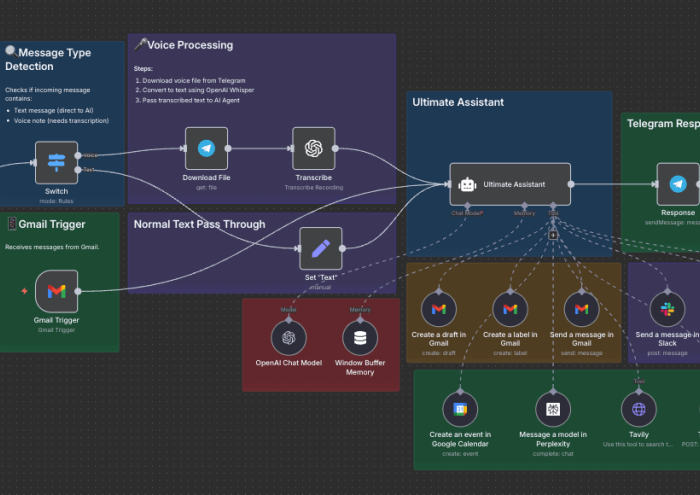The image size is (700, 495).
Task: Select the Normal Text Pass Through note title
Action: 199,224
